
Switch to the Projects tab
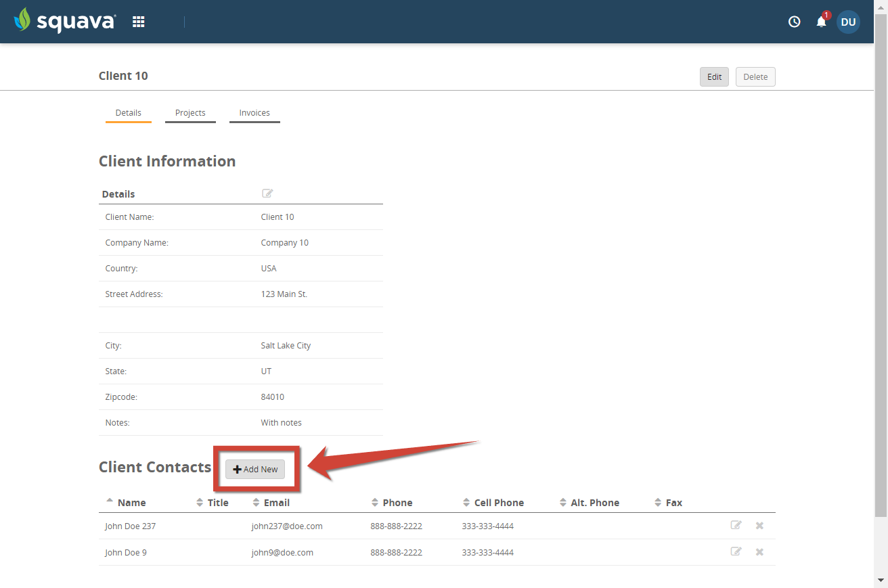pyautogui.click(x=190, y=113)
